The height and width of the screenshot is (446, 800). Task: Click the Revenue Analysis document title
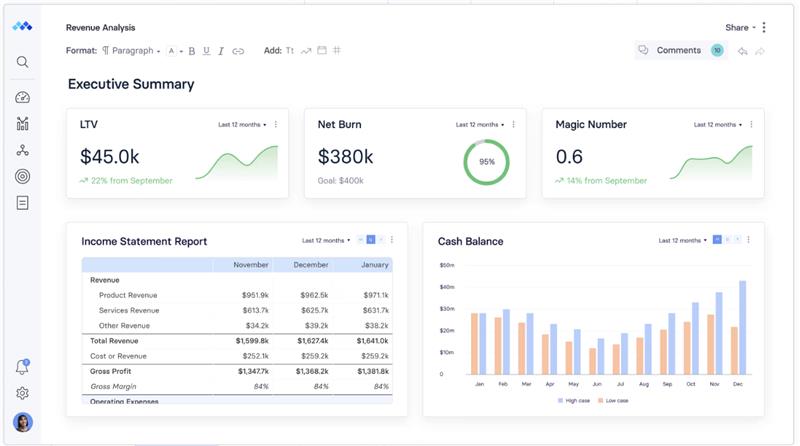pos(100,28)
